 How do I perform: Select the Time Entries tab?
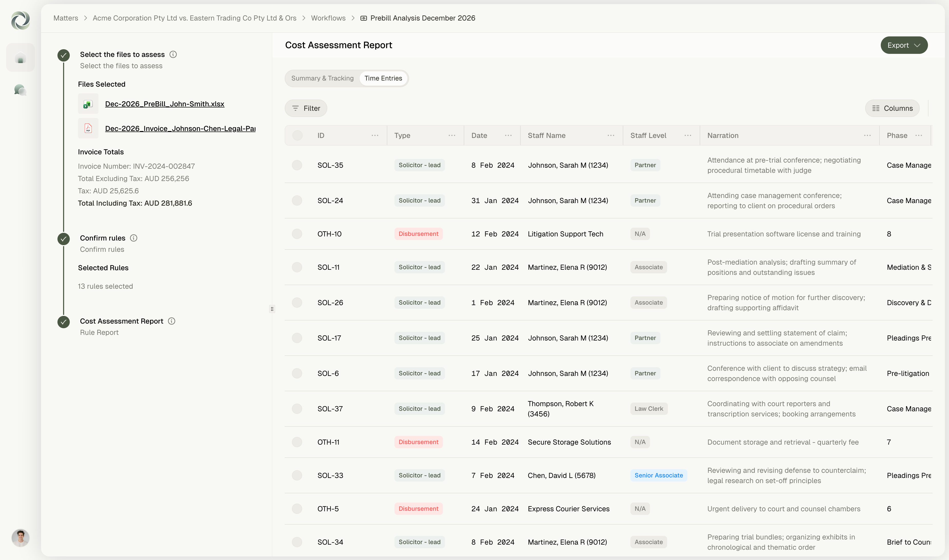(x=383, y=78)
